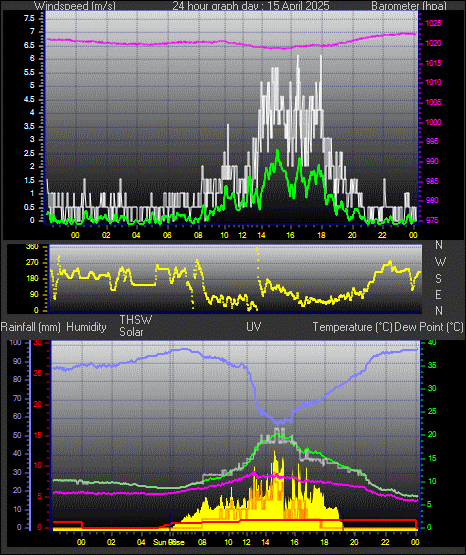This screenshot has height=555, width=466.
Task: Click the '360' value on the wind direction axis
Action: coord(32,247)
